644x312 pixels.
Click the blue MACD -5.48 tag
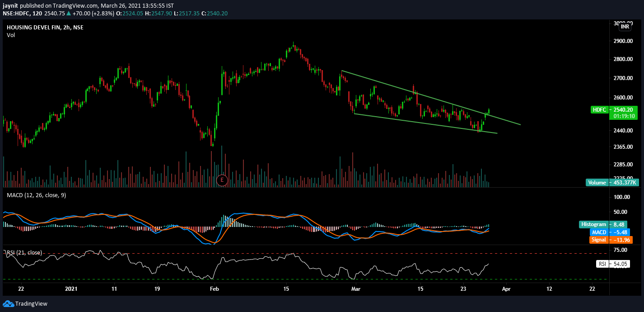610,232
